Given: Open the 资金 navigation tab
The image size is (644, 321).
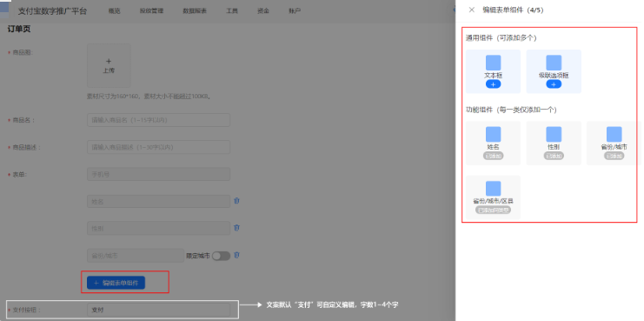Looking at the screenshot, I should [x=263, y=11].
